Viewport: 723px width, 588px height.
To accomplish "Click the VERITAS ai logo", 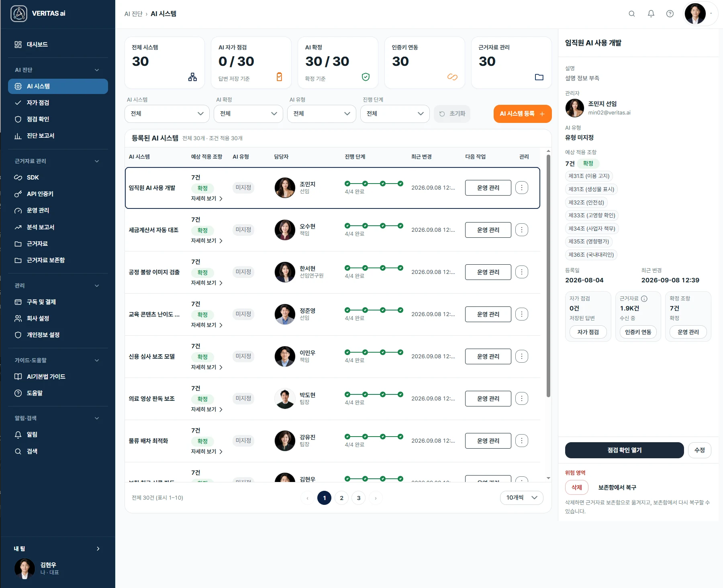I will tap(38, 14).
